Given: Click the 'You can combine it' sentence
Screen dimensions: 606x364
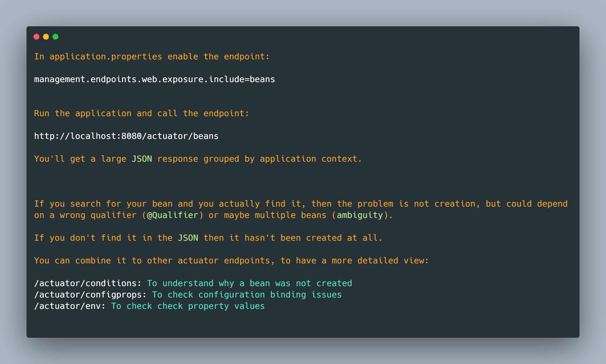Looking at the screenshot, I should pyautogui.click(x=231, y=261).
